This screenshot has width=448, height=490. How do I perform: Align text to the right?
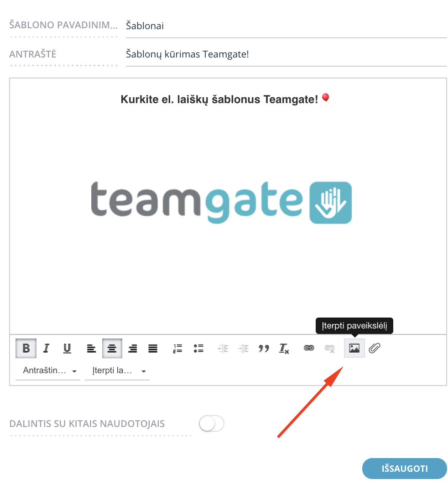pos(132,348)
